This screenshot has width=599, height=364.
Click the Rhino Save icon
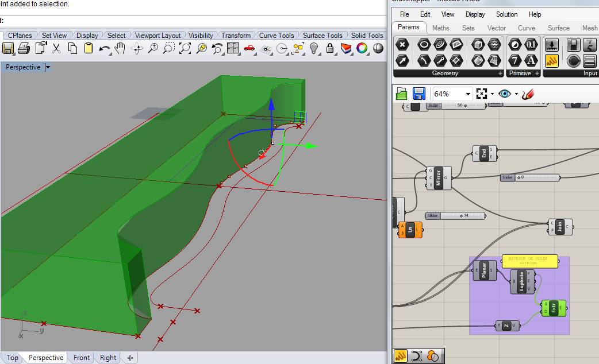coord(8,48)
